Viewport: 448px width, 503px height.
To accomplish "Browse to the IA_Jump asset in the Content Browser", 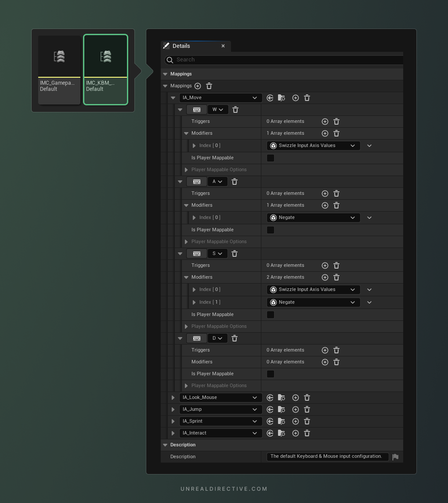I will (x=282, y=410).
